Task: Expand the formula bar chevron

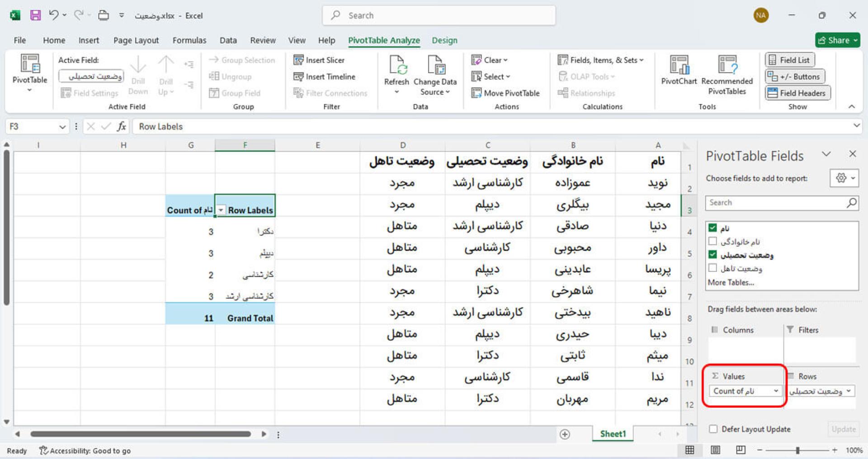Action: coord(857,126)
